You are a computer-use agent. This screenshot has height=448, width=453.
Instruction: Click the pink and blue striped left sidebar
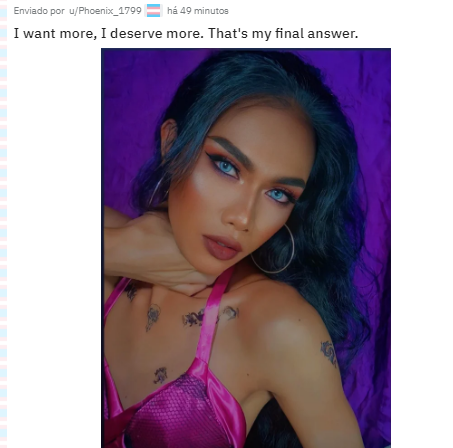tap(3, 224)
